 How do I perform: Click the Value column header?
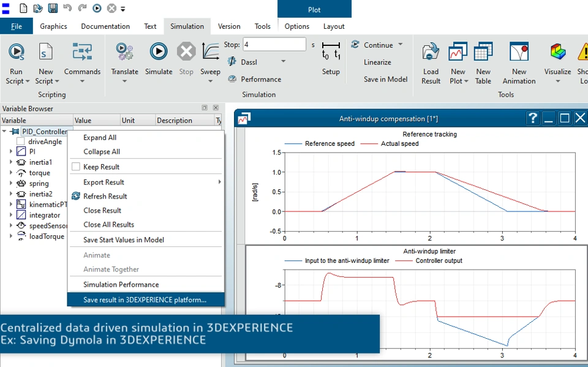pyautogui.click(x=96, y=121)
